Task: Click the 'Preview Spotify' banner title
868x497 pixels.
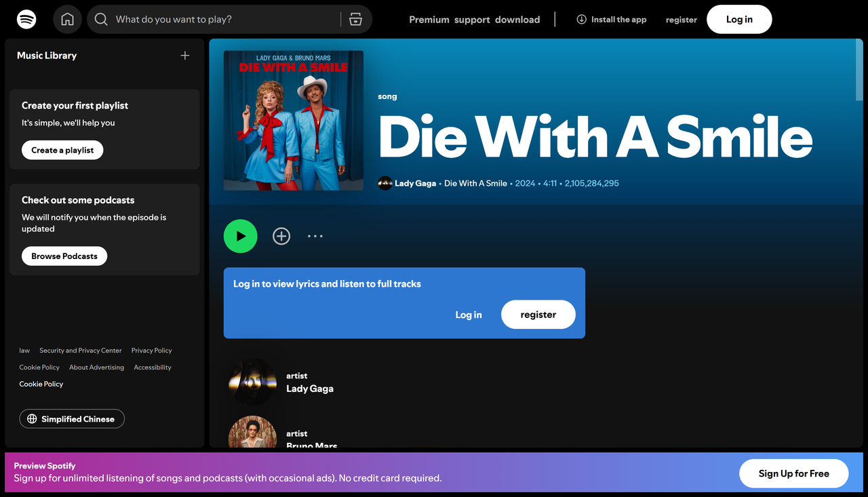Action: coord(45,466)
